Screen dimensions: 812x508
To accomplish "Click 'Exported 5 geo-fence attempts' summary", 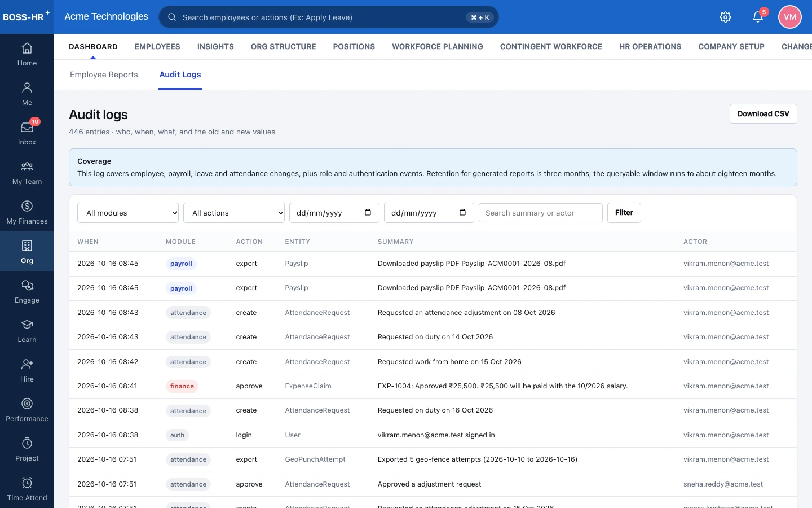I will tap(478, 459).
